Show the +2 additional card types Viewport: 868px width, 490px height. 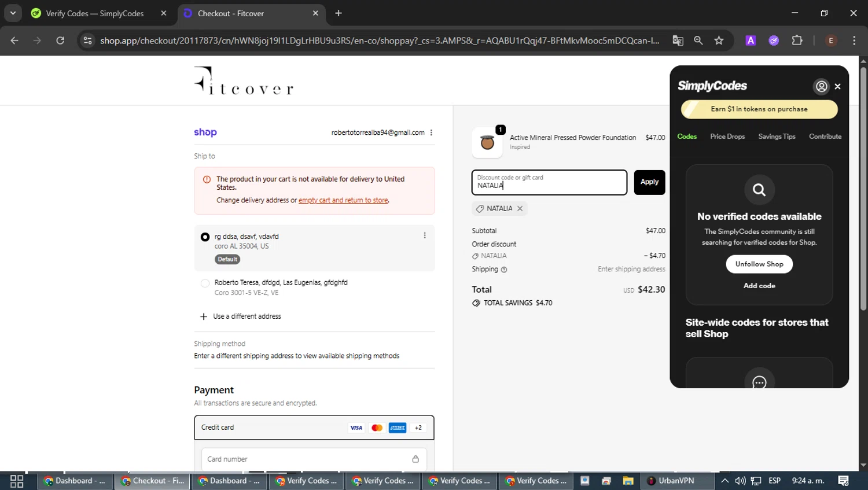(418, 428)
